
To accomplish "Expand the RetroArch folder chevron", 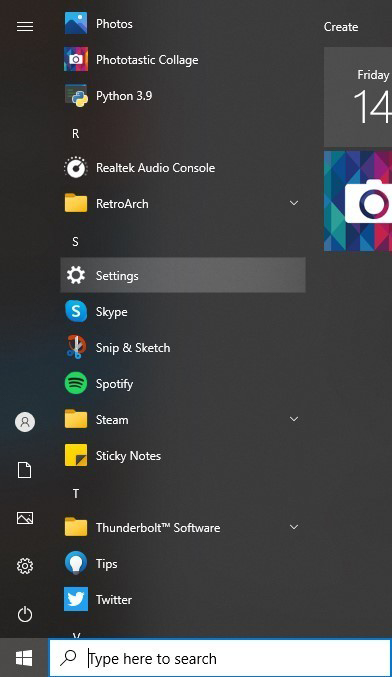I will point(294,203).
